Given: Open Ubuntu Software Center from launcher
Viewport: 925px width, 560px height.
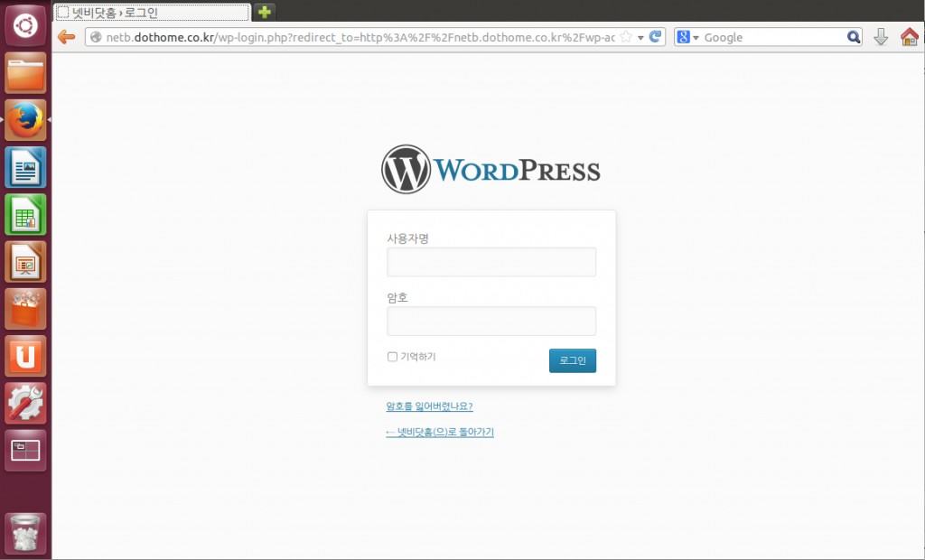Looking at the screenshot, I should [x=25, y=309].
